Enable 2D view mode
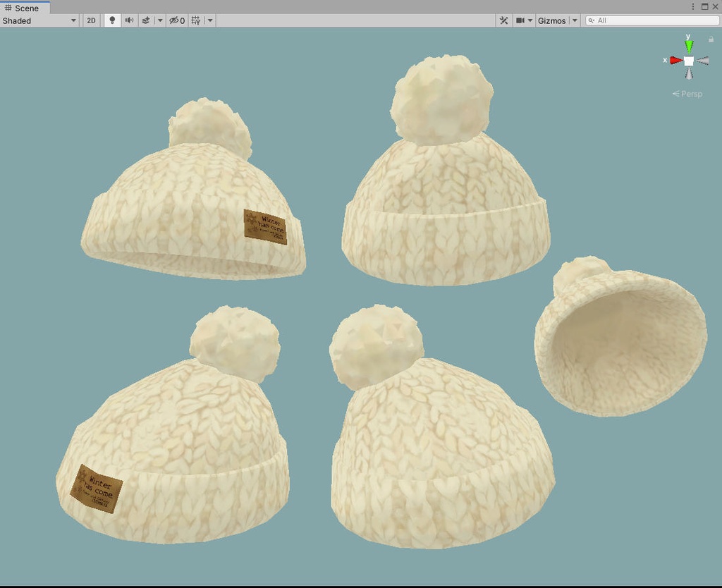The height and width of the screenshot is (588, 722). coord(91,20)
